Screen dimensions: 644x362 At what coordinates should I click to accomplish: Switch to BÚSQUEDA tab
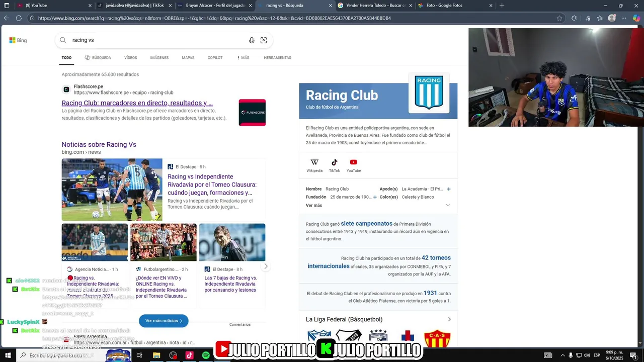click(x=98, y=58)
